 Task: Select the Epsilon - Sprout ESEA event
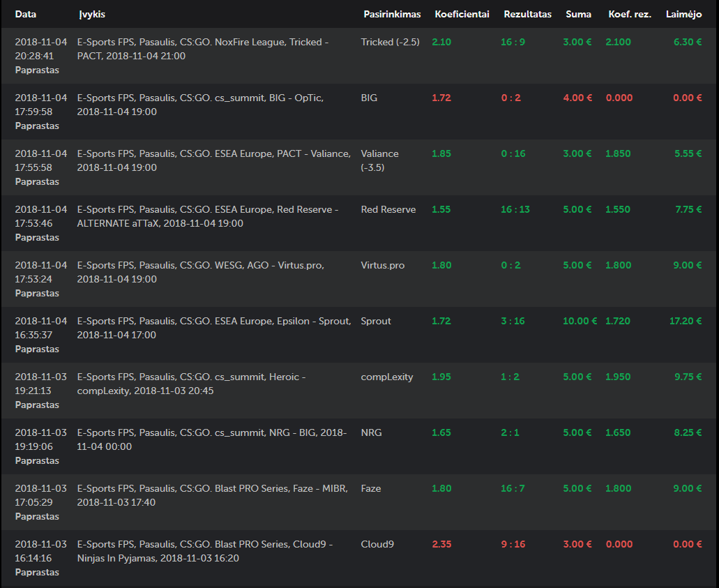click(x=213, y=328)
